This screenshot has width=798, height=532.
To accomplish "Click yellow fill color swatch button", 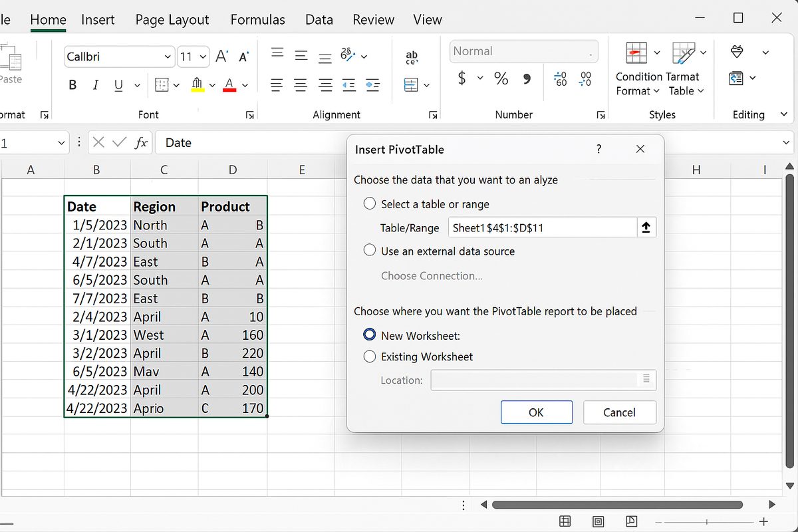I will [x=198, y=85].
